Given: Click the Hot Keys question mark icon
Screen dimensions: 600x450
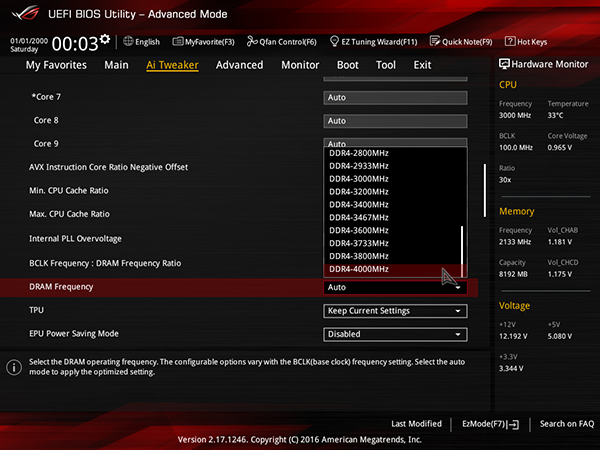Looking at the screenshot, I should 510,41.
